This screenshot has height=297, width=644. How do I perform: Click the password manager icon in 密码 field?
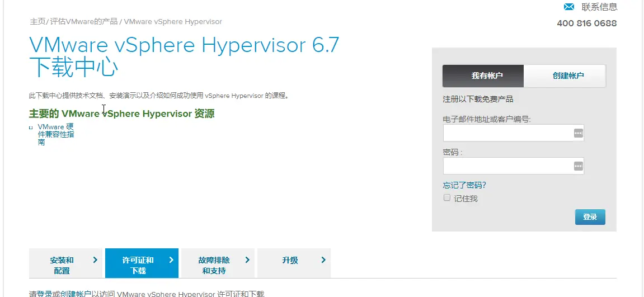click(x=579, y=166)
